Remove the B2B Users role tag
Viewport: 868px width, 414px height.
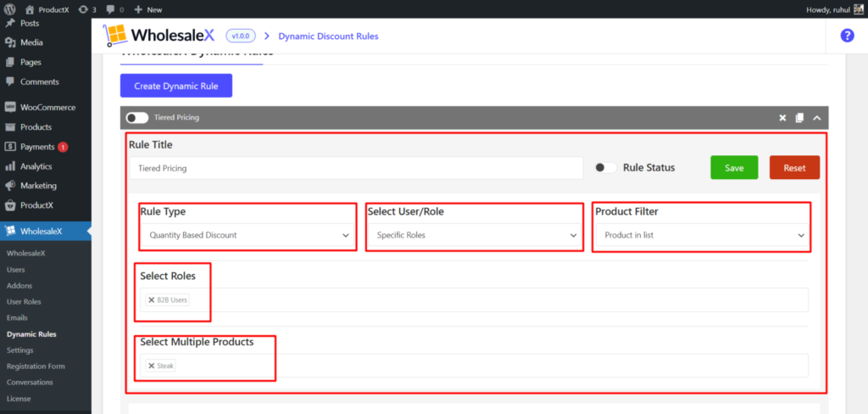coord(151,299)
